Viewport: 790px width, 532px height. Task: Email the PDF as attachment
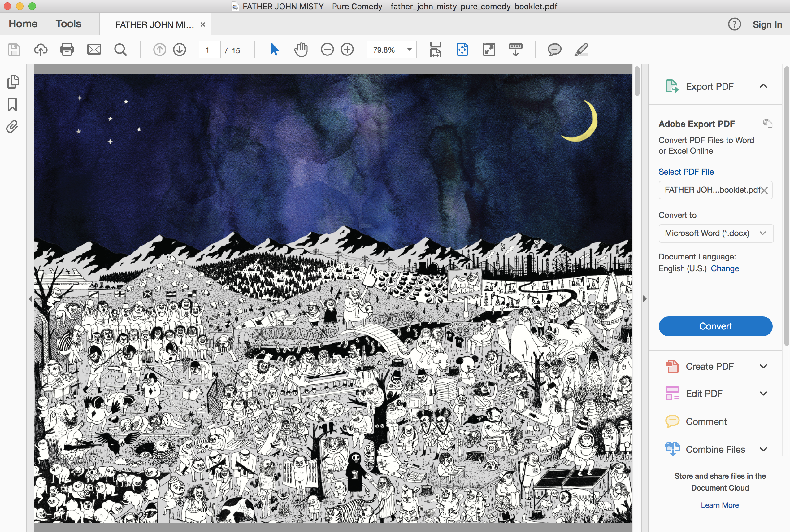coord(93,50)
